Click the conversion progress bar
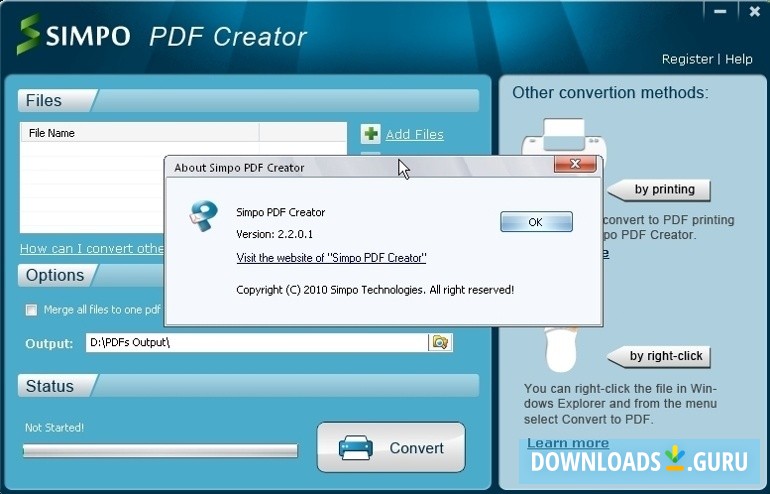The image size is (770, 494). 160,451
